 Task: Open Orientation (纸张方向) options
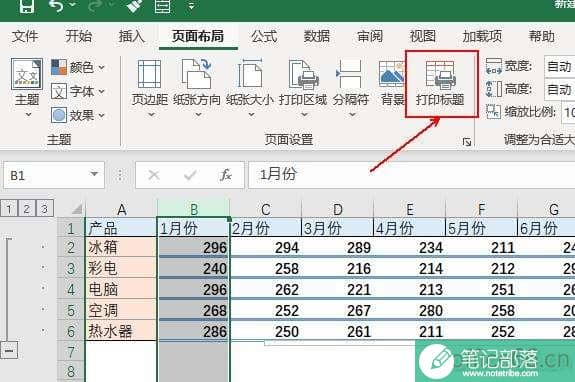(x=197, y=88)
